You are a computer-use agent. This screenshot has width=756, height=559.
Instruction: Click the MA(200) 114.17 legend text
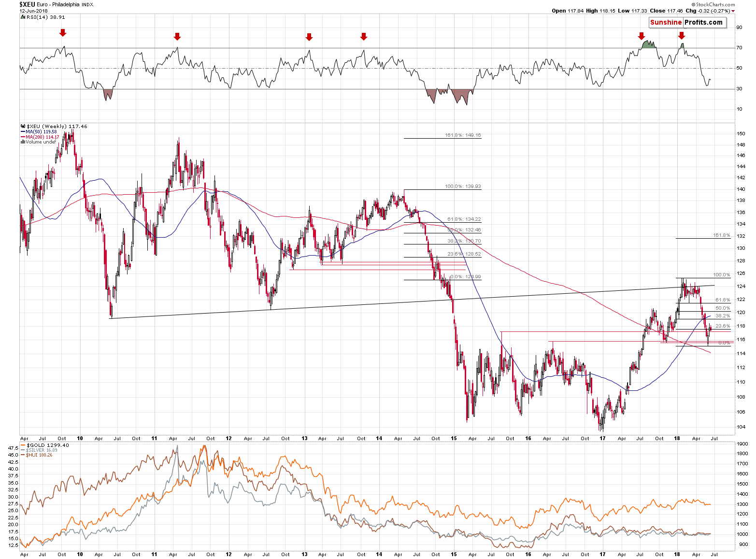coord(43,137)
